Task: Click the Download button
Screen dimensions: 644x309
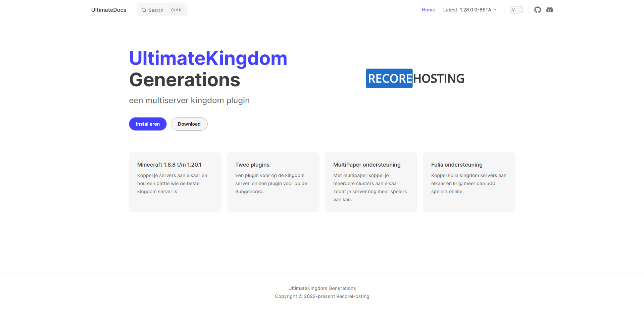Action: pyautogui.click(x=189, y=124)
